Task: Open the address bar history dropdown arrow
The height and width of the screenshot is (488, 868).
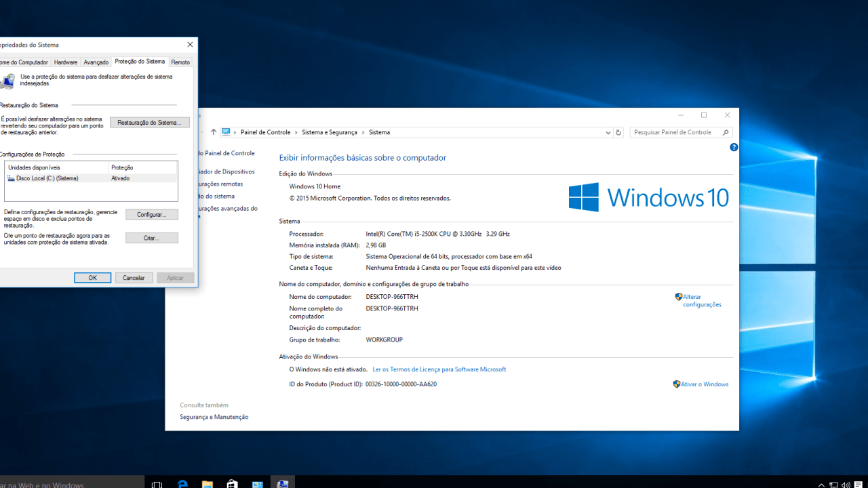Action: click(608, 133)
